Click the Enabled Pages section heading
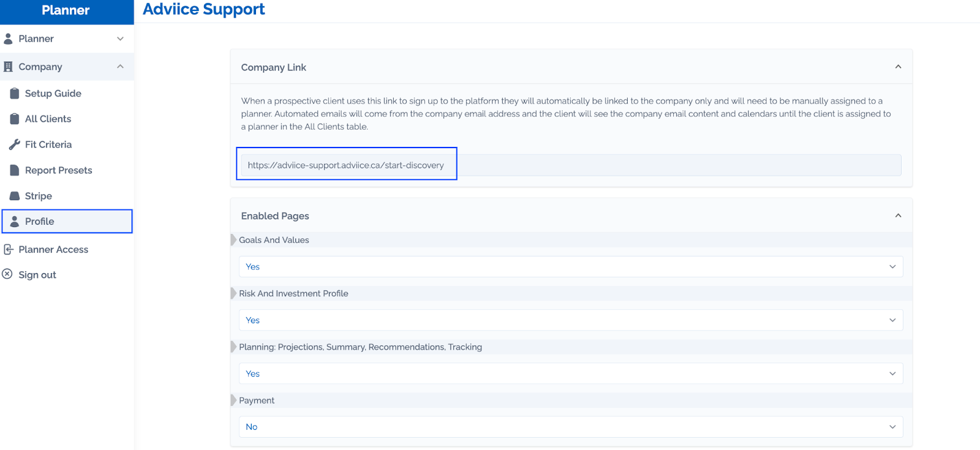The width and height of the screenshot is (980, 450). coord(275,216)
